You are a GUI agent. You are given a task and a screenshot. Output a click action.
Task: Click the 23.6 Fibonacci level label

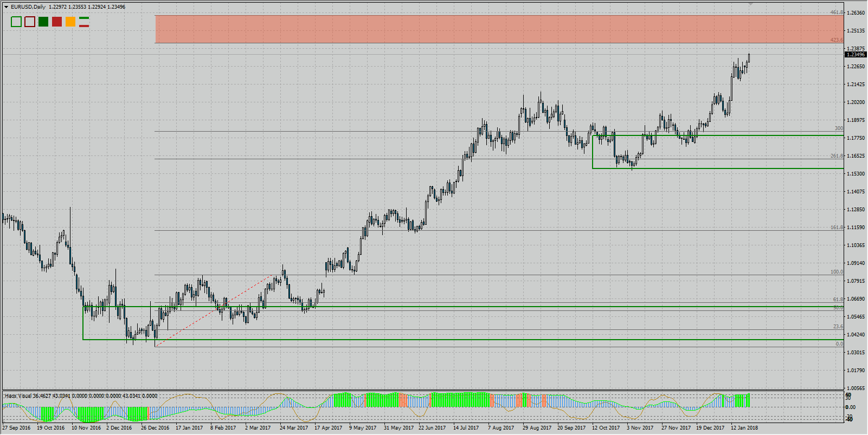pos(838,327)
